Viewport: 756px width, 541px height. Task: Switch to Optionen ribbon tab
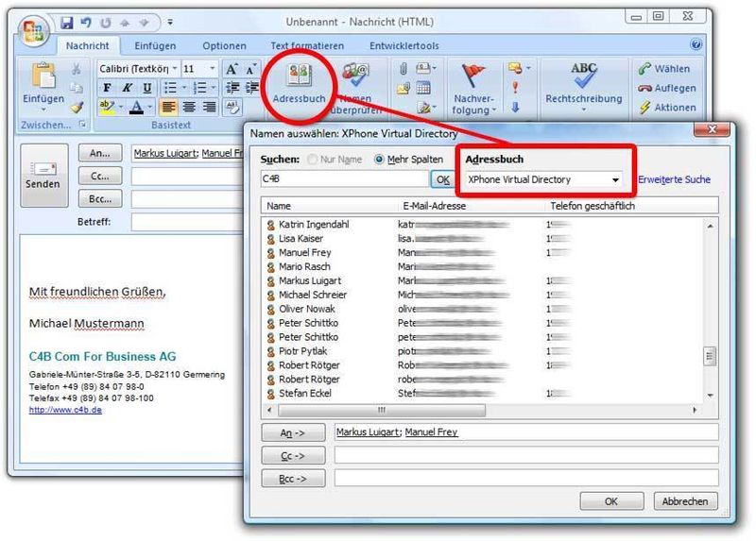tap(224, 45)
